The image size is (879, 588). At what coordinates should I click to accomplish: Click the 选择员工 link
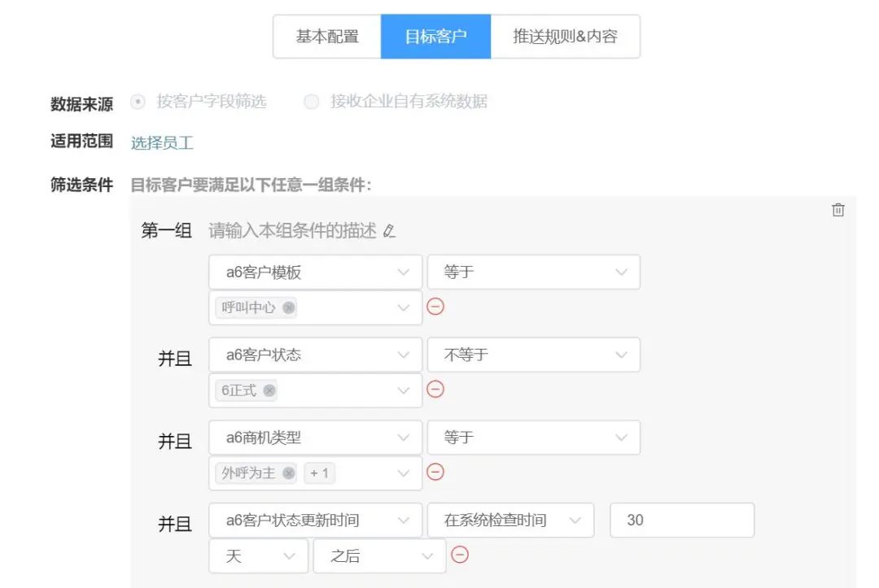pos(162,143)
